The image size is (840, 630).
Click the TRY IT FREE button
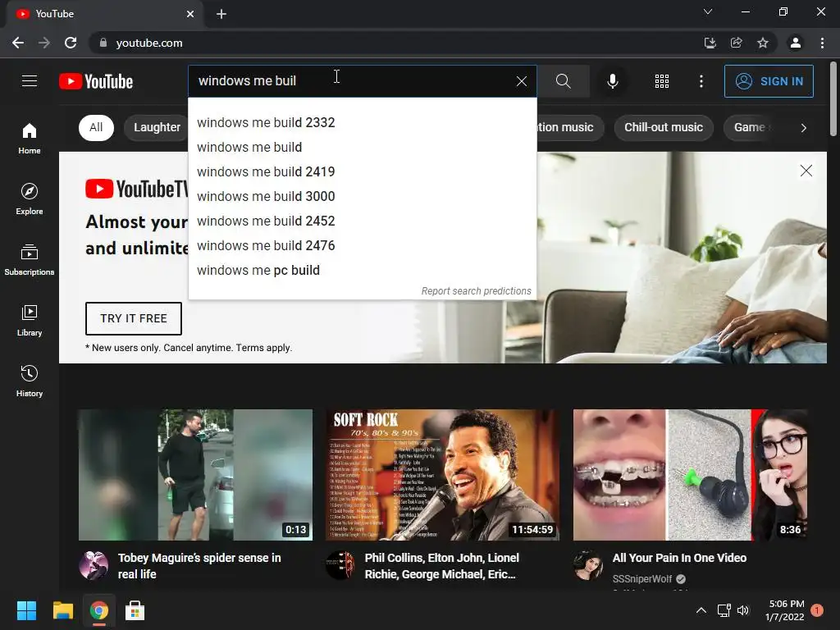point(134,318)
